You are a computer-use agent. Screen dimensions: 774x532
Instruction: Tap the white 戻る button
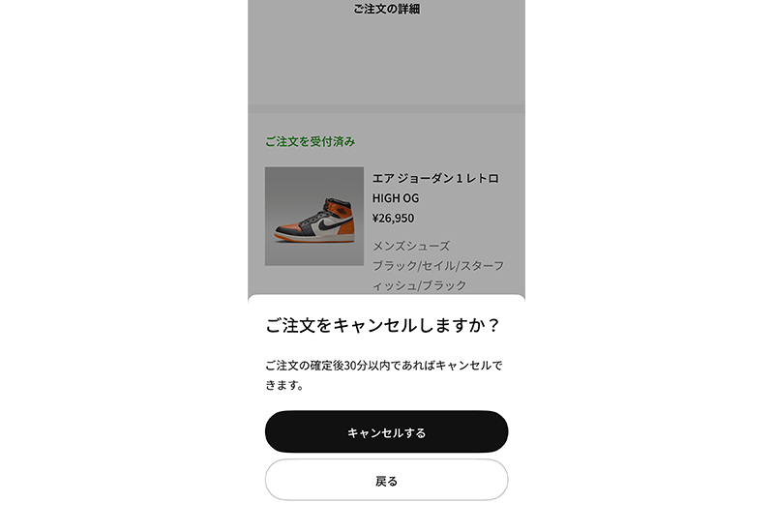point(386,480)
